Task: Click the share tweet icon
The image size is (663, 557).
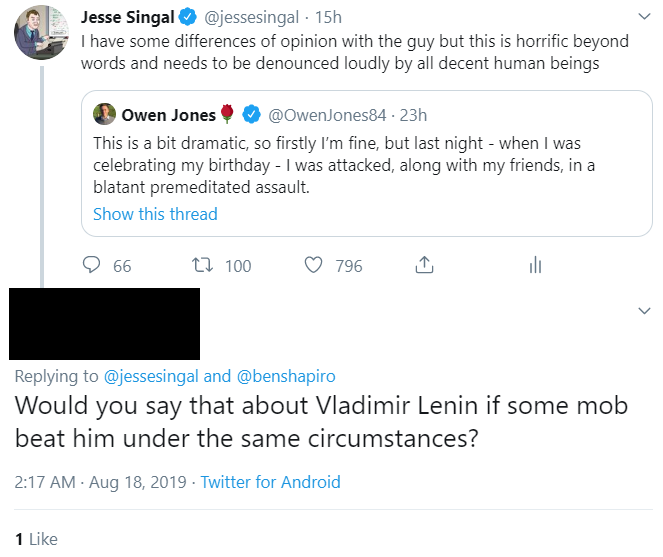Action: [x=424, y=265]
